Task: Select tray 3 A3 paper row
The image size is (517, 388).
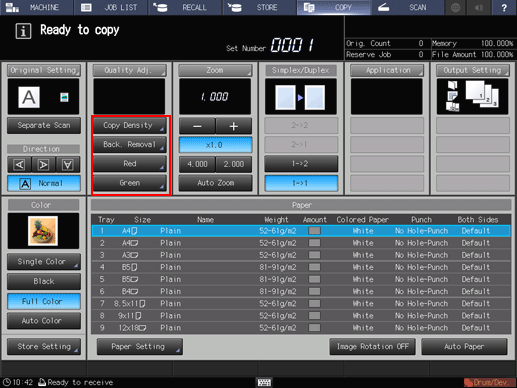Action: tap(301, 255)
